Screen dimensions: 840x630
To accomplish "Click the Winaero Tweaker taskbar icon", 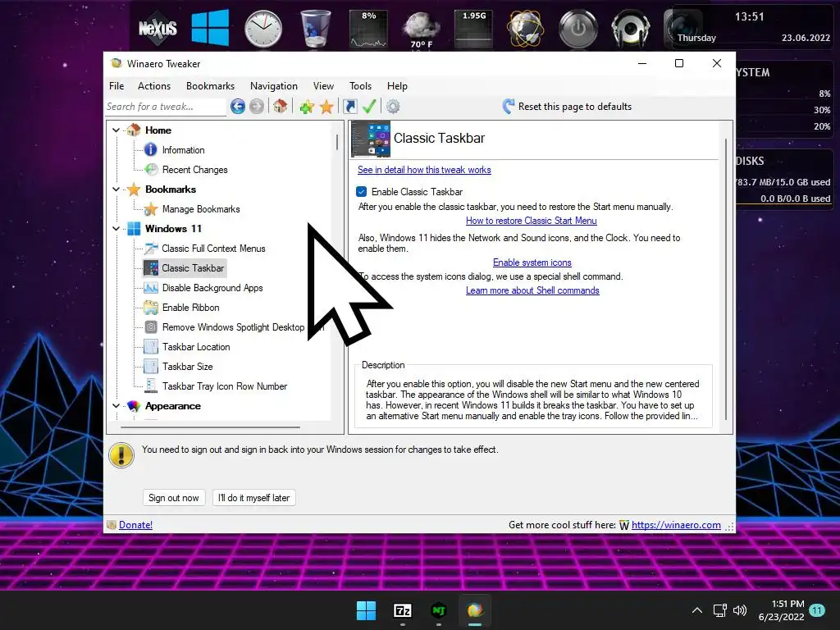I will pos(475,610).
